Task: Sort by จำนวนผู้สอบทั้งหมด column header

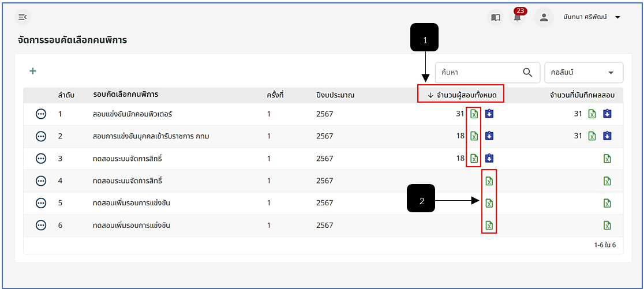Action: point(462,95)
